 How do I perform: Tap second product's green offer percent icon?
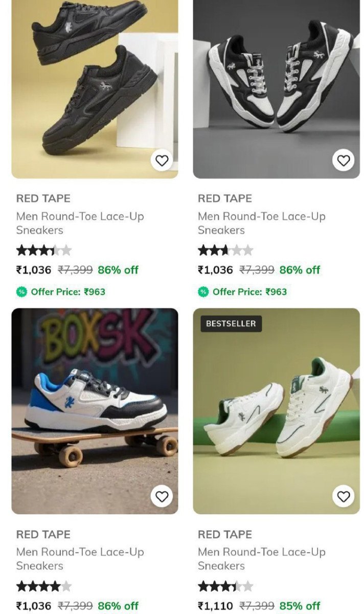coord(203,292)
